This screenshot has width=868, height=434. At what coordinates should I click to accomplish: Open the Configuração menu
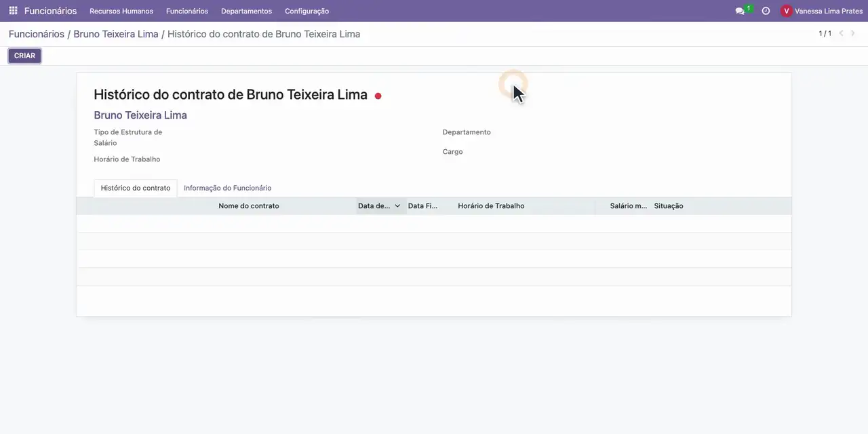[x=307, y=11]
